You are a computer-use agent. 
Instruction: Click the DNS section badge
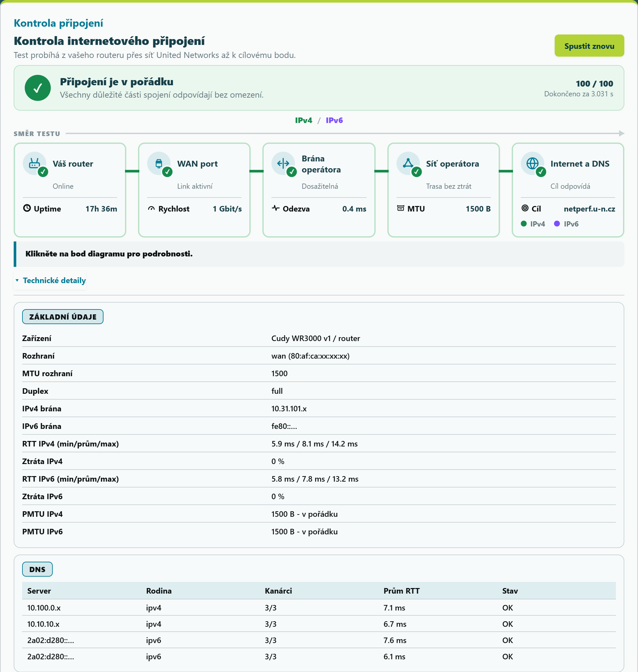point(37,569)
